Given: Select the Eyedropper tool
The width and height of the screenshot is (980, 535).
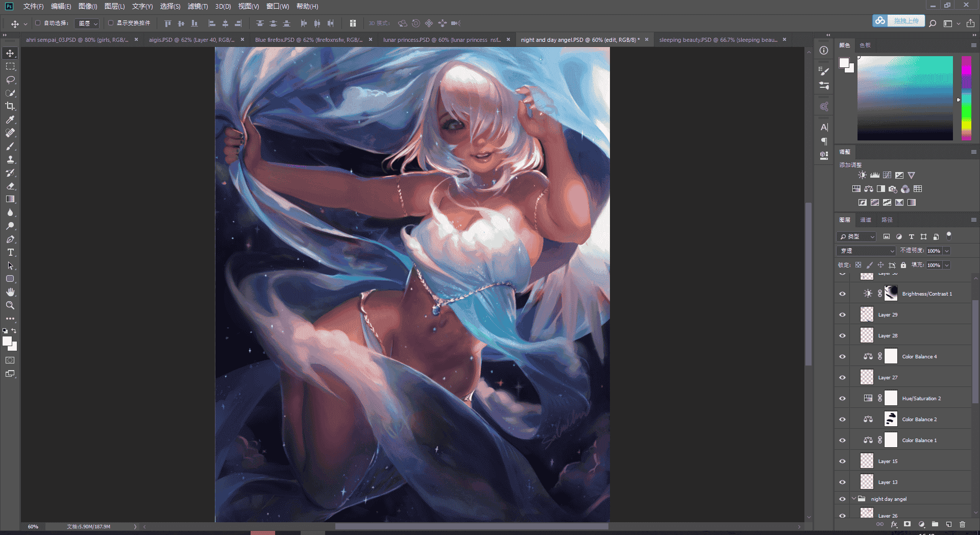Looking at the screenshot, I should coord(10,119).
